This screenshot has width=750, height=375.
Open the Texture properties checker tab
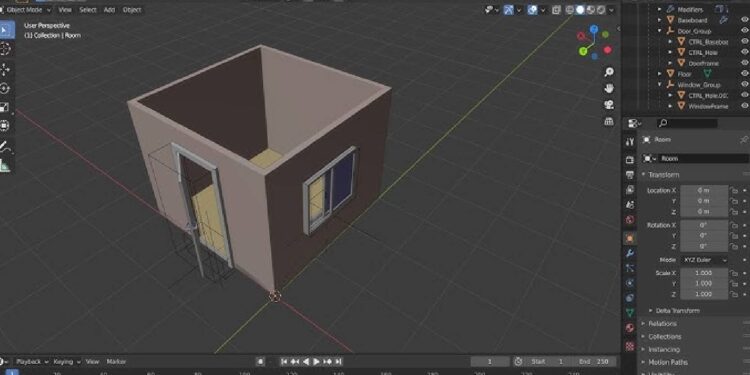630,345
